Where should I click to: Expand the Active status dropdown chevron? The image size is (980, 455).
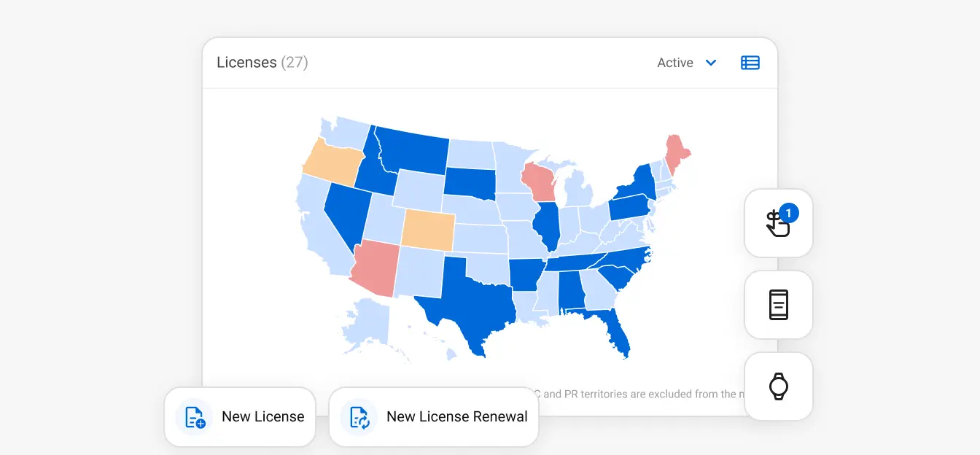tap(711, 63)
